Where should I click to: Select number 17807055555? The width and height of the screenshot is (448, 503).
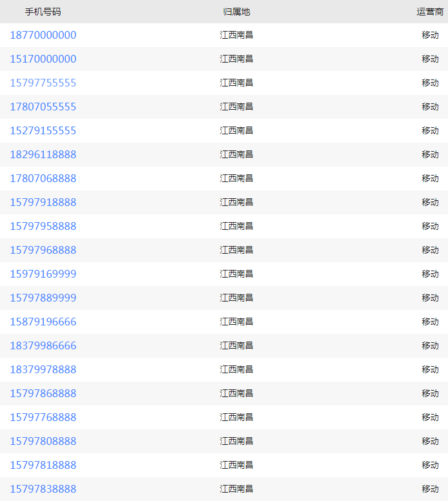(x=43, y=107)
